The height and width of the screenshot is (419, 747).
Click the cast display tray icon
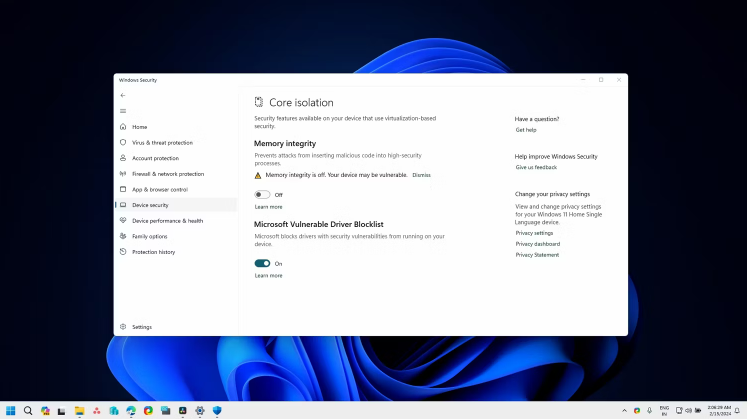[679, 410]
